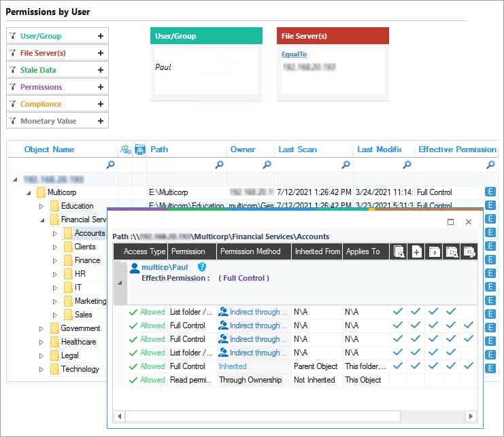
Task: Collapse the Multicorp folder node
Action: pos(29,193)
